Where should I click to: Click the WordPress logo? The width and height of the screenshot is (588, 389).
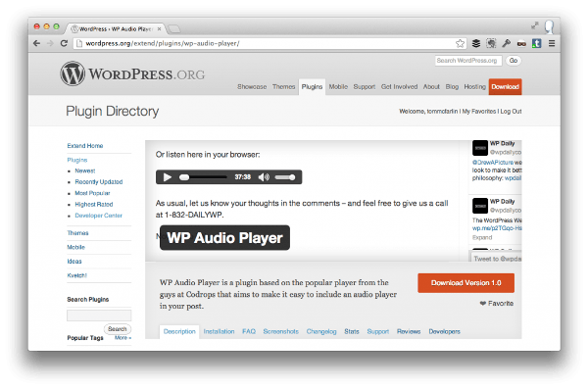pos(132,73)
